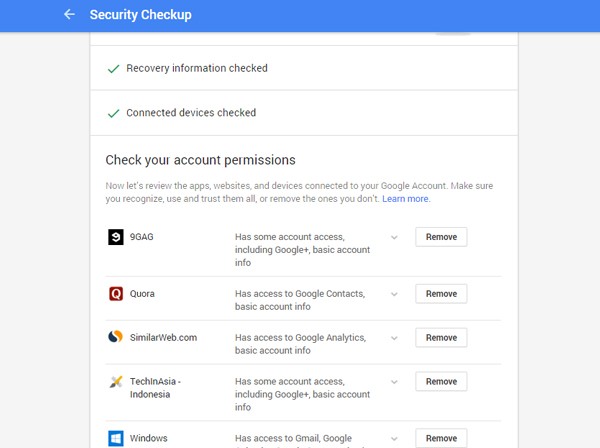
Task: Open the Recovery information checked section
Action: click(x=304, y=68)
